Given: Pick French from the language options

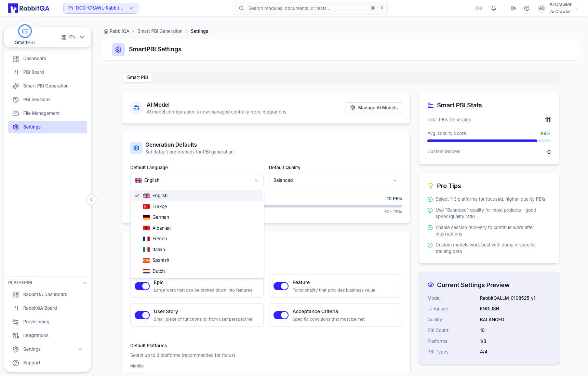Looking at the screenshot, I should click(x=197, y=239).
